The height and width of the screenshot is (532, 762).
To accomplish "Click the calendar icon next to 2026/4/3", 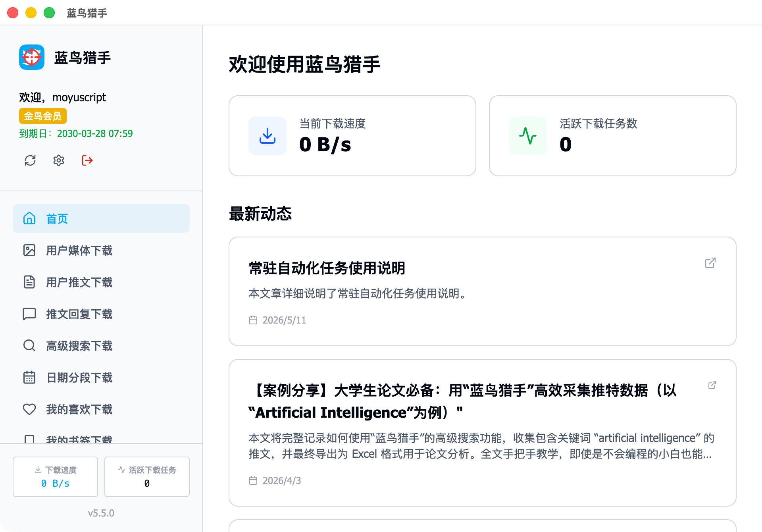I will (253, 480).
